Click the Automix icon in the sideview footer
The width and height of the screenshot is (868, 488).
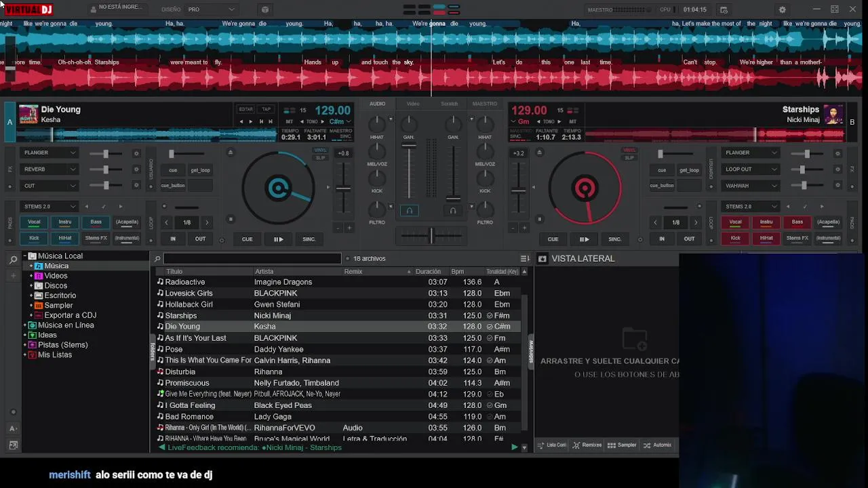click(x=647, y=445)
